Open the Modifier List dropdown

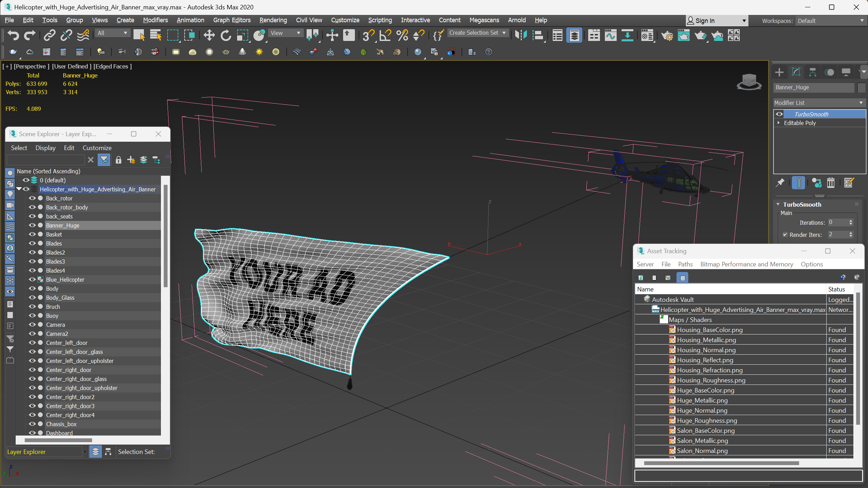pos(819,103)
